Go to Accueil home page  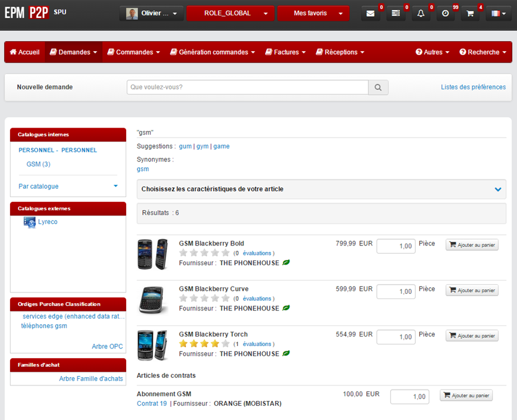click(x=25, y=52)
